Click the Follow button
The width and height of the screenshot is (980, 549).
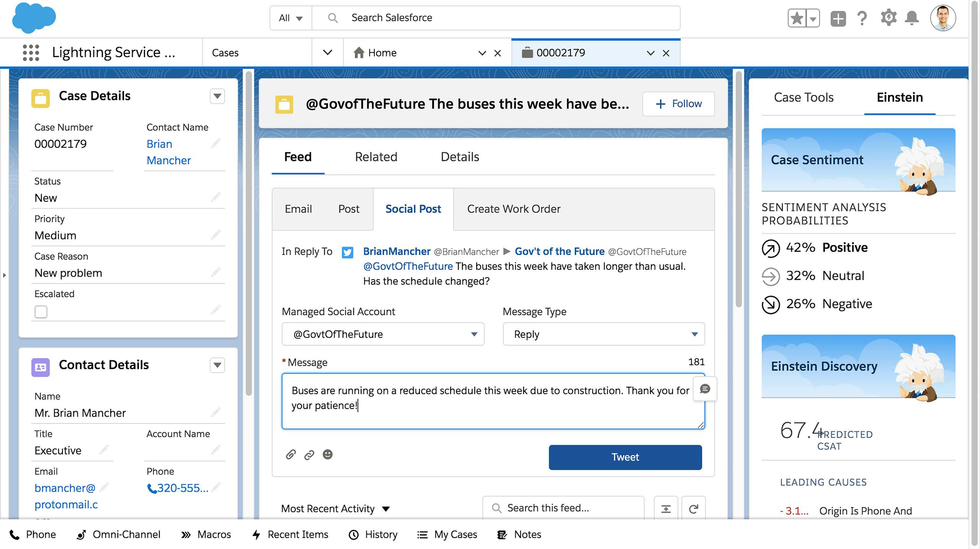pos(678,104)
